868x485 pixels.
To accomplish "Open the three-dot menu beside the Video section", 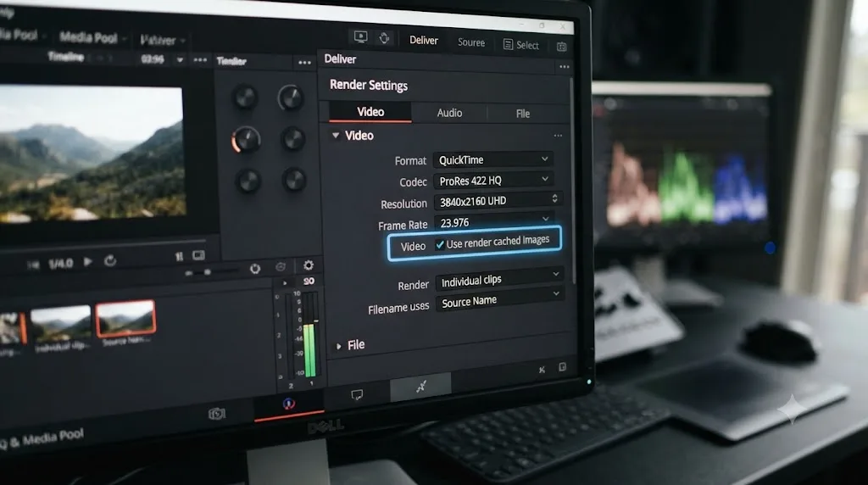I will 558,136.
